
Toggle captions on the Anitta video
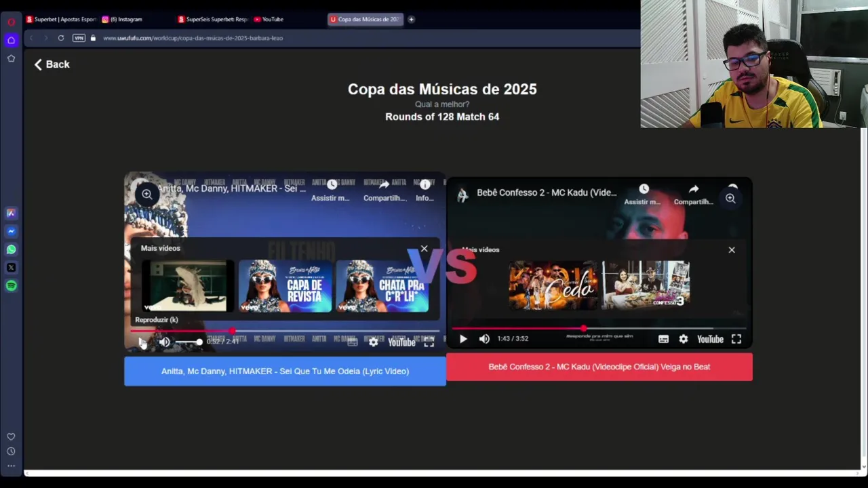[x=353, y=342]
